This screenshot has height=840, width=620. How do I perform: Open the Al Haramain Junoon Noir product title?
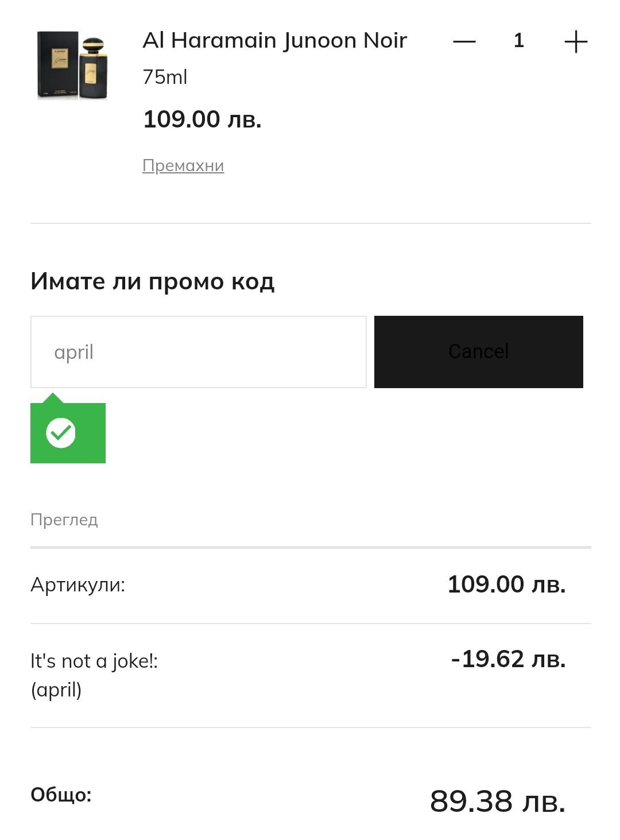pos(274,41)
